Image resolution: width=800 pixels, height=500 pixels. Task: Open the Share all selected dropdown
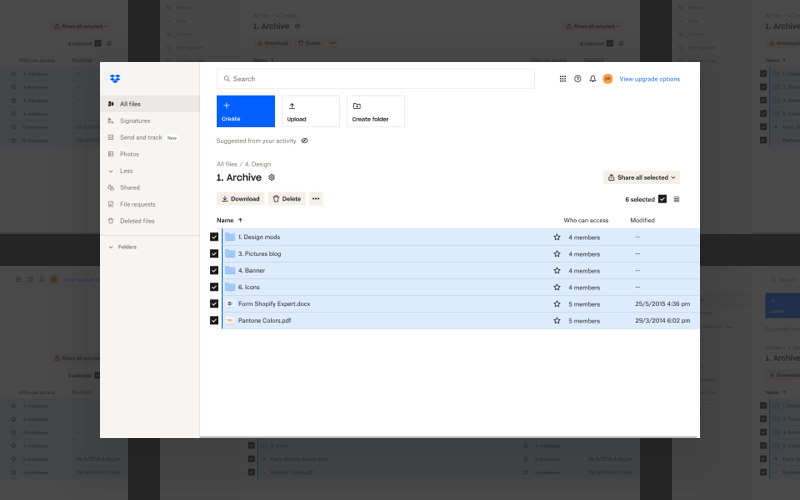click(x=641, y=178)
